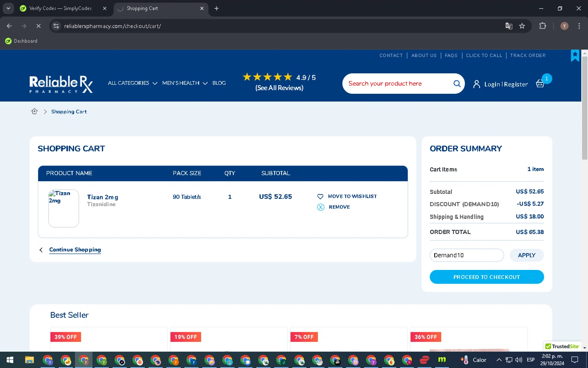Open the FAQs link
Viewport: 588px width, 368px height.
451,56
